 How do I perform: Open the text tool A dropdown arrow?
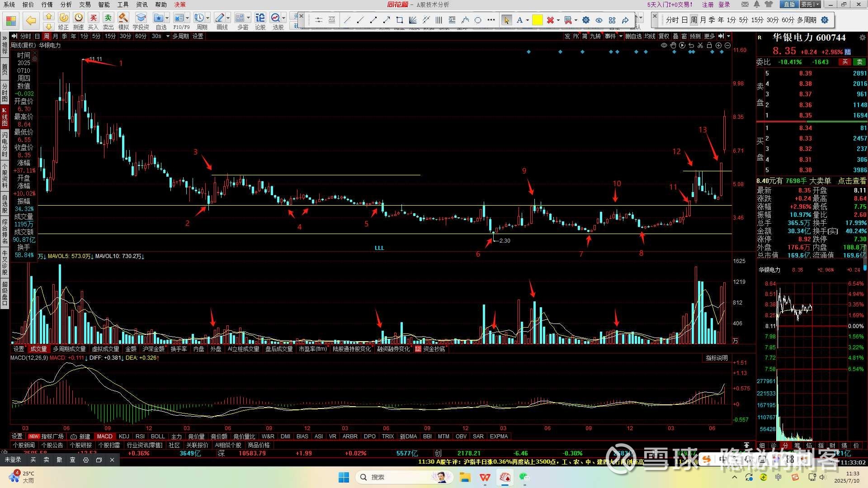tap(528, 20)
